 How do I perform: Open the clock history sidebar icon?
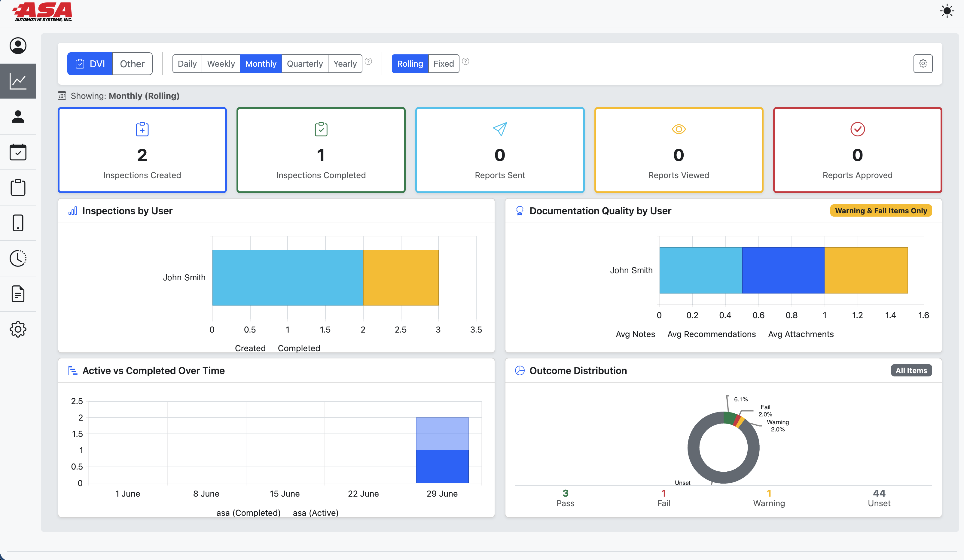coord(18,258)
